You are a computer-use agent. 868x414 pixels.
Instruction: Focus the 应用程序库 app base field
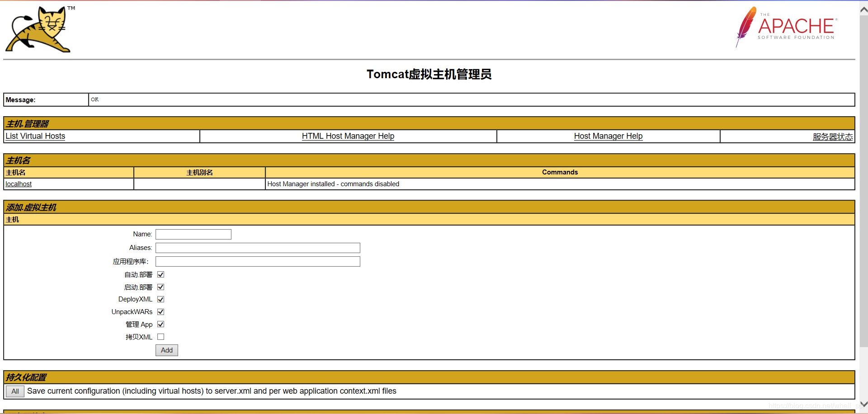(x=258, y=261)
